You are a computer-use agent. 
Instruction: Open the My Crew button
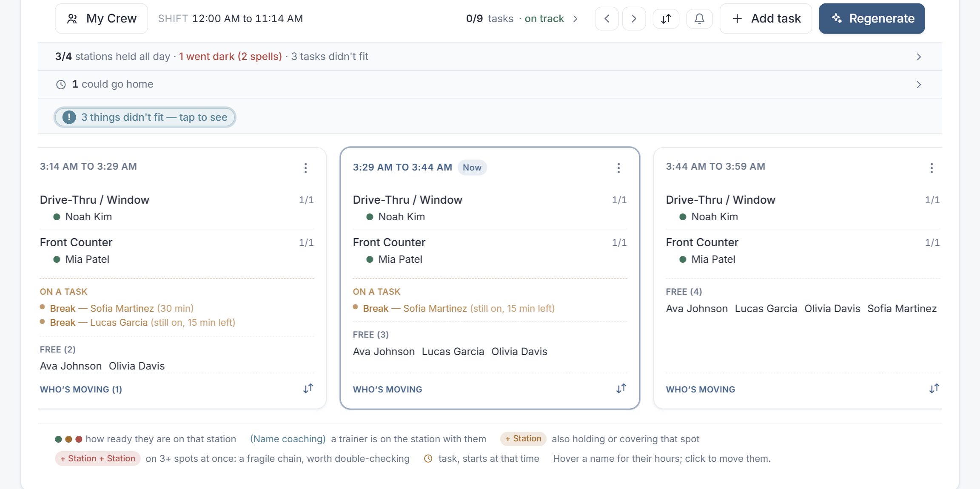pyautogui.click(x=101, y=19)
